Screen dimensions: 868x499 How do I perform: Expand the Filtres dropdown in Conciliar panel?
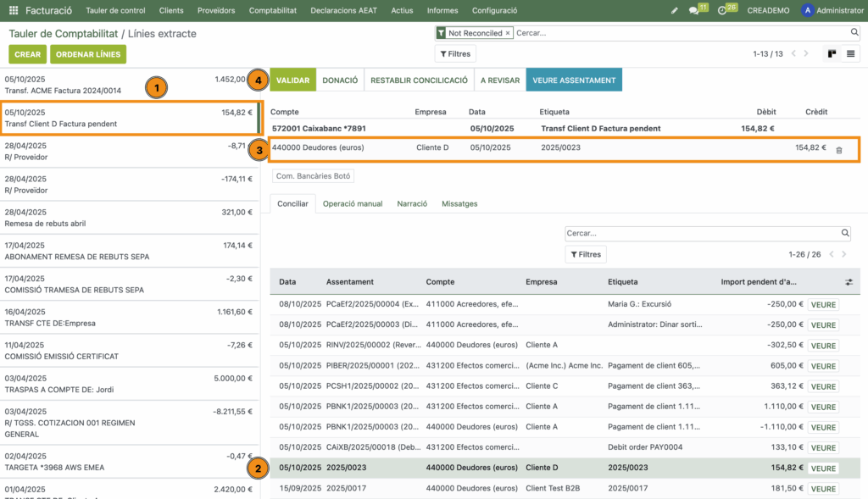point(586,254)
